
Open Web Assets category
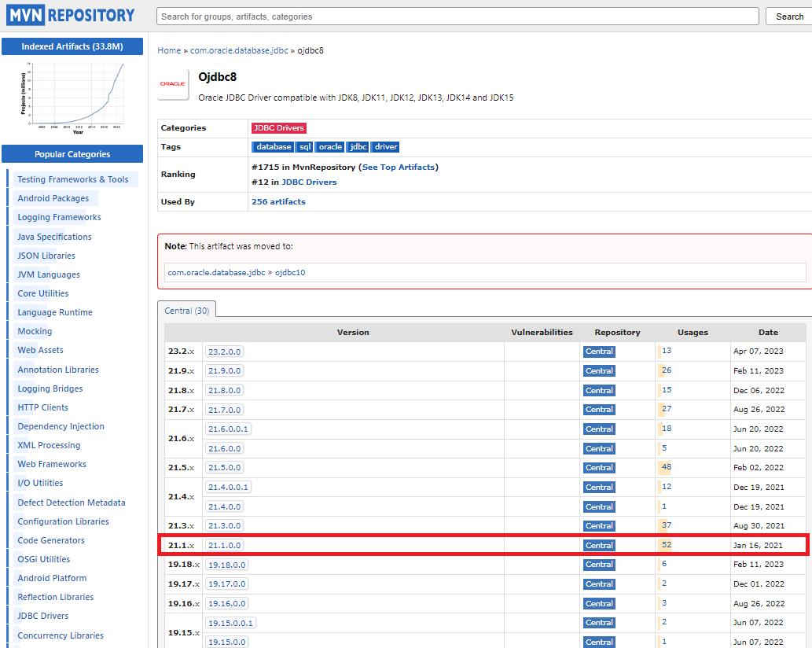(40, 350)
